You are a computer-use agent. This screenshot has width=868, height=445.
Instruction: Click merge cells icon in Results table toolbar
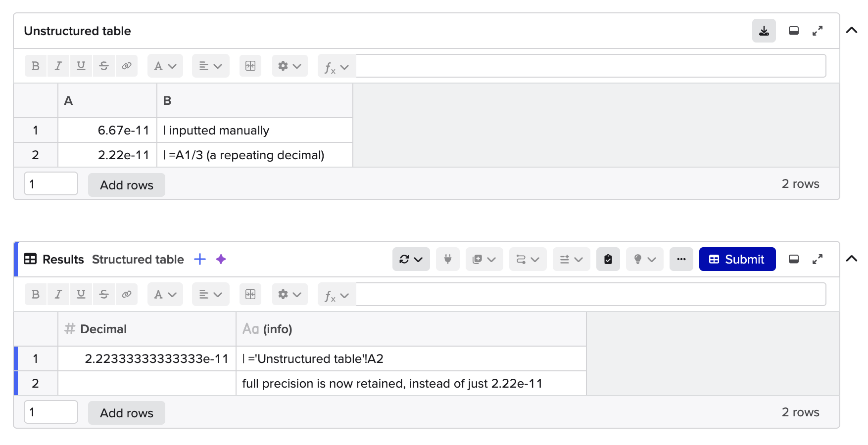tap(250, 294)
